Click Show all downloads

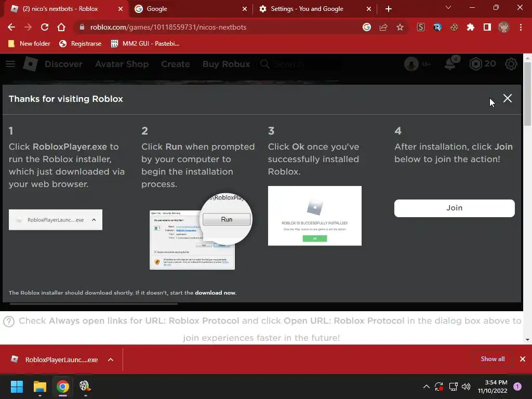pos(493,359)
